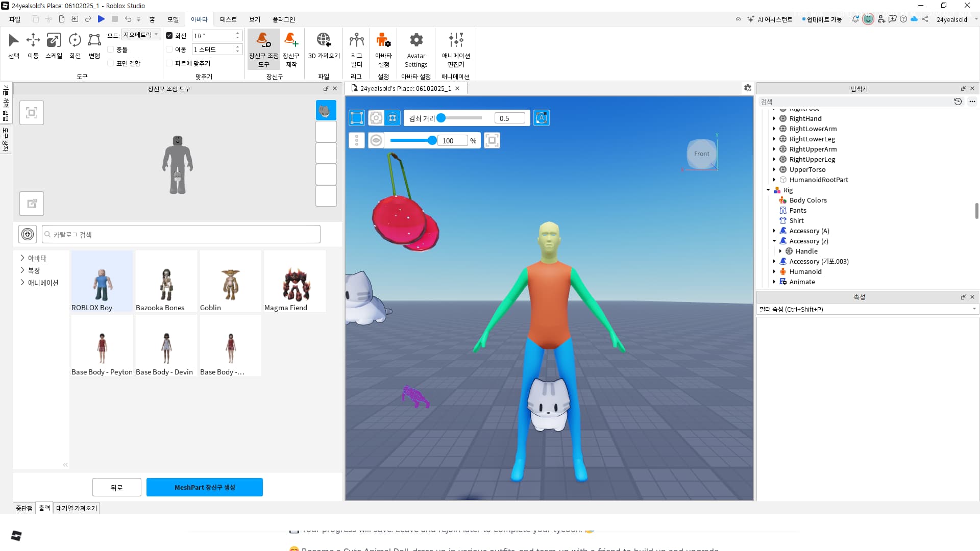980x551 pixels.
Task: Click the blue cloud save status icon
Action: click(x=914, y=19)
